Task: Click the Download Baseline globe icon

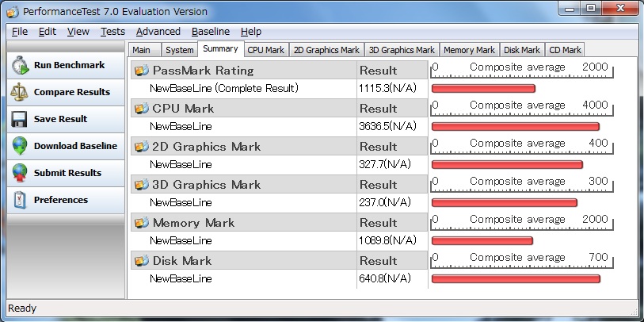Action: pos(19,146)
